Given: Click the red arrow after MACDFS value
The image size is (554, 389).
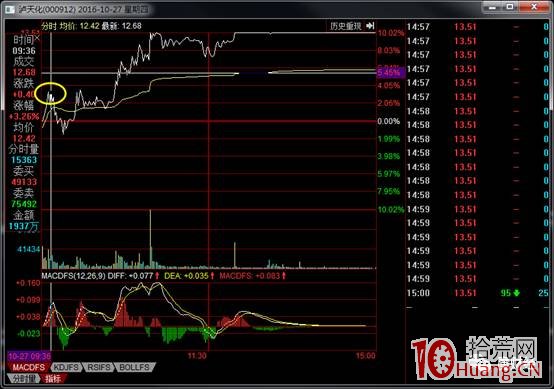Looking at the screenshot, I should coord(284,276).
